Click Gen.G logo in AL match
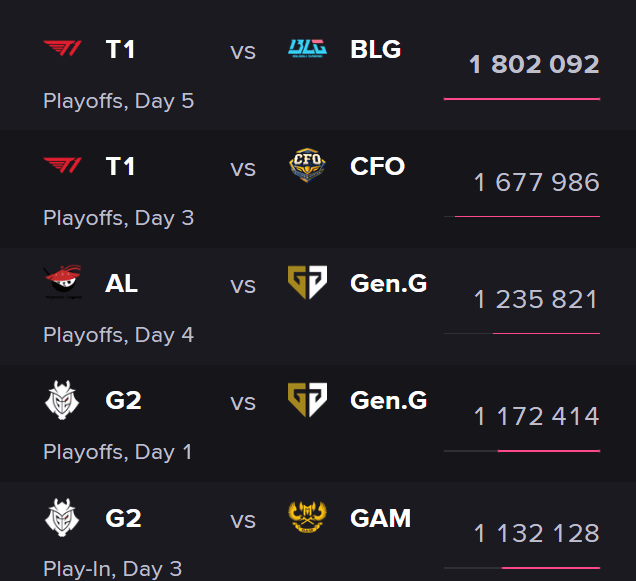The width and height of the screenshot is (636, 581). click(x=307, y=282)
